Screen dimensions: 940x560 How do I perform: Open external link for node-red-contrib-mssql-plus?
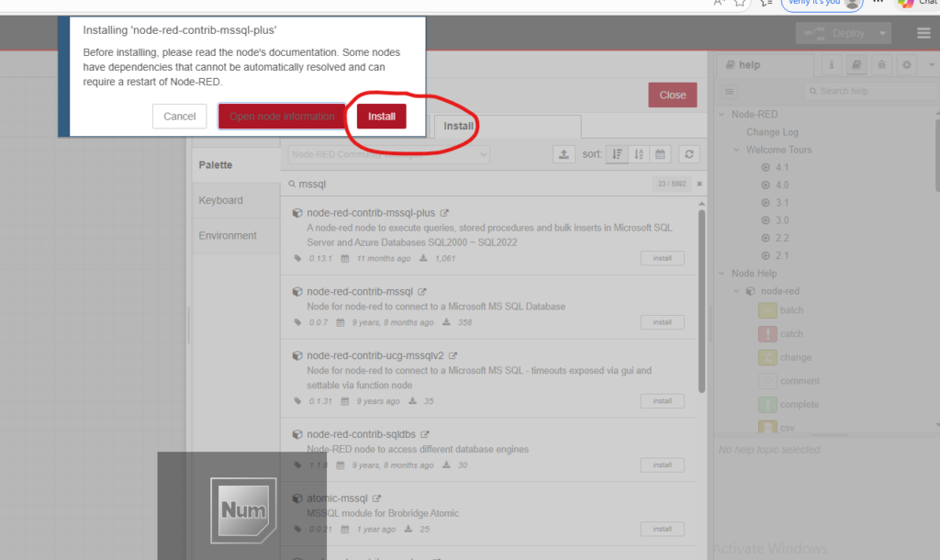tap(445, 213)
